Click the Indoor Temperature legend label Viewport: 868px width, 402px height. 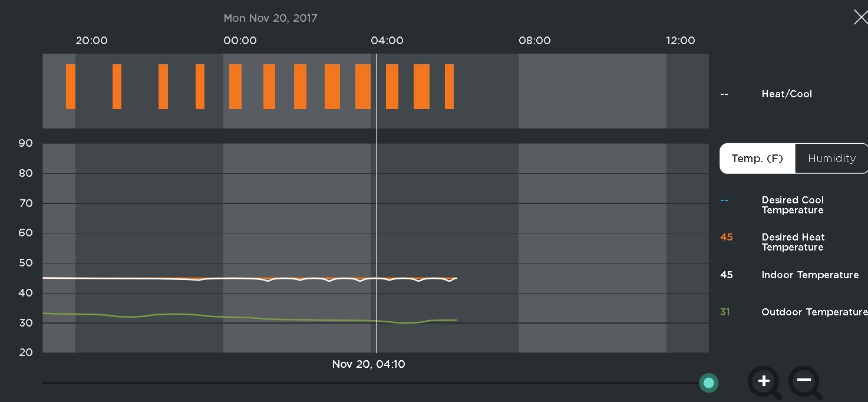[x=810, y=275]
